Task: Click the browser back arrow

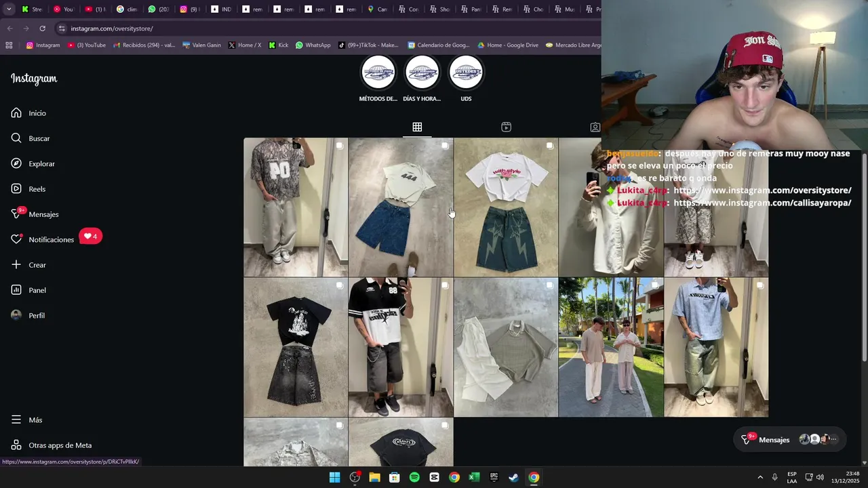Action: pyautogui.click(x=9, y=28)
